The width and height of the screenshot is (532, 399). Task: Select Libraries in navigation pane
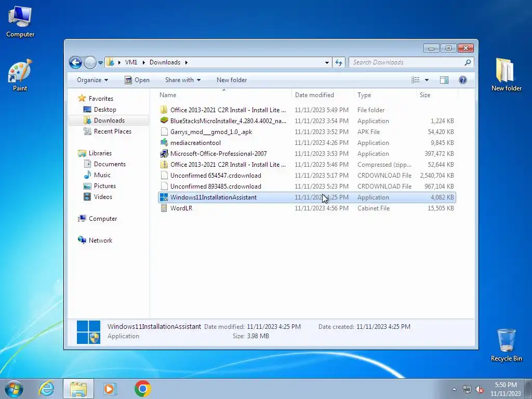100,153
